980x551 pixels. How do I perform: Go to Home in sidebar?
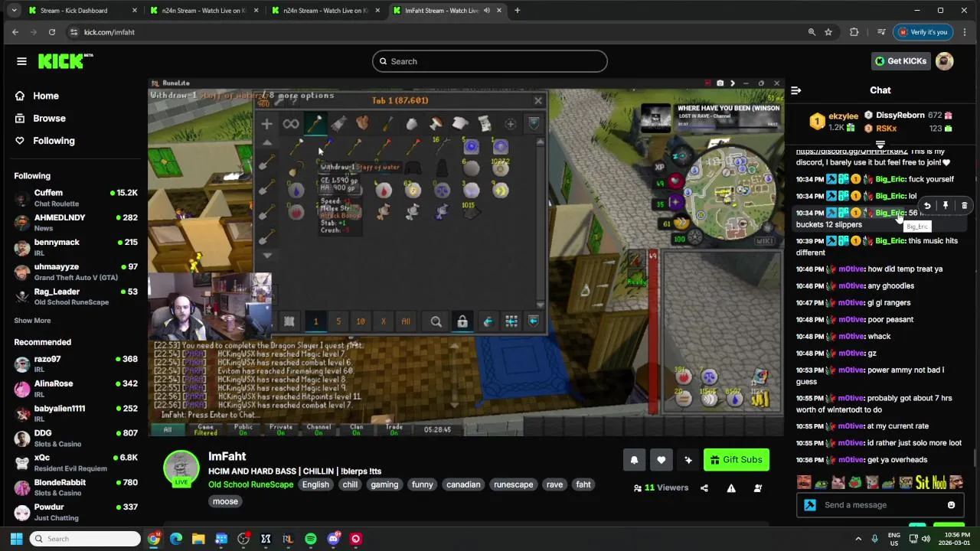coord(46,96)
